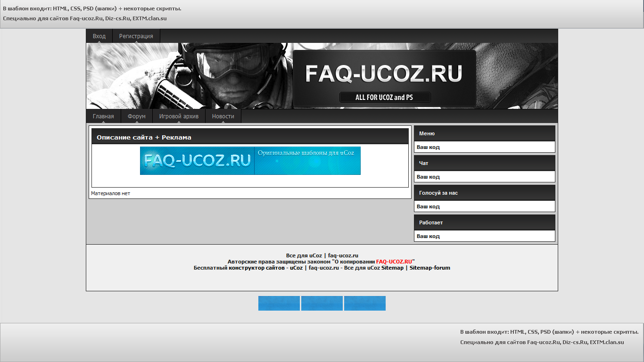Click Ваш код under the Работает block
The height and width of the screenshot is (362, 644).
[x=428, y=236]
